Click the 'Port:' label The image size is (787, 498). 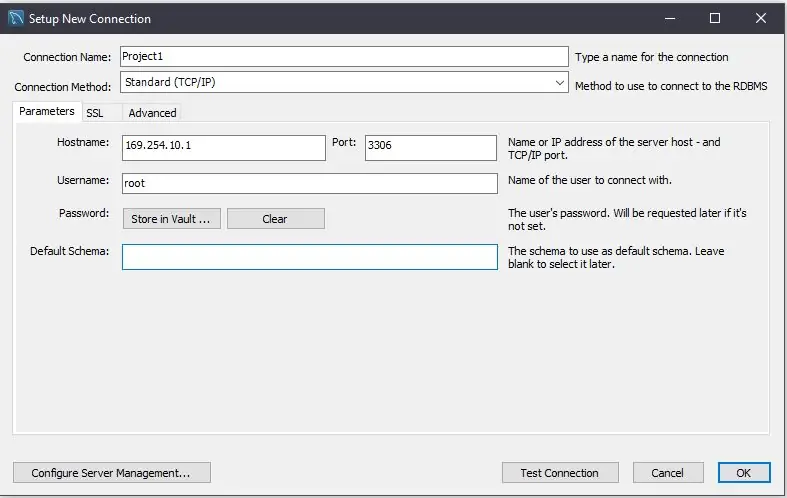[344, 143]
